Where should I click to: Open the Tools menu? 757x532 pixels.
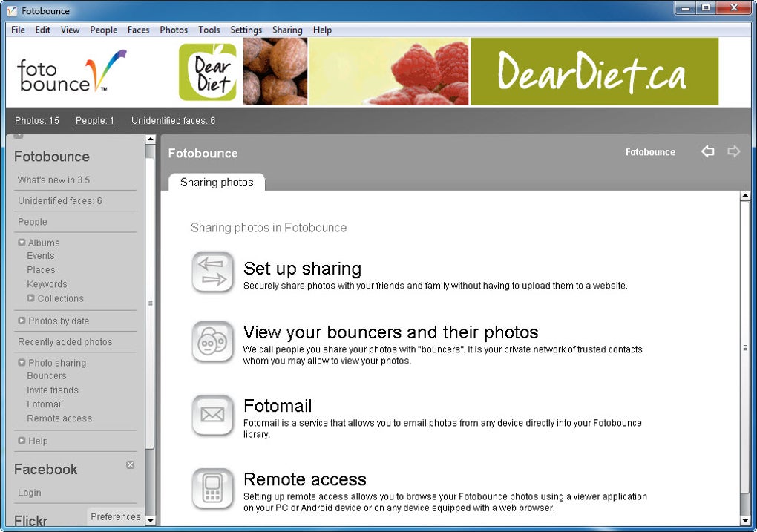209,30
